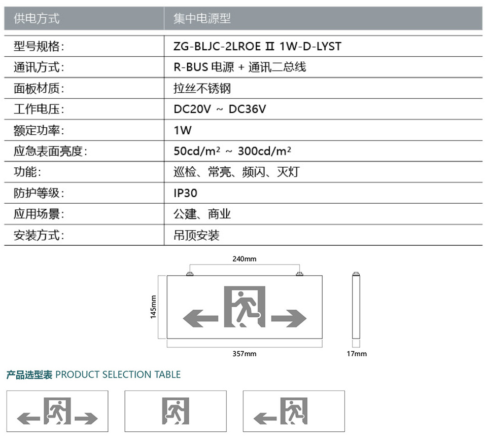
Task: Click the left mounting bracket on top of the sign
Action: coord(191,274)
